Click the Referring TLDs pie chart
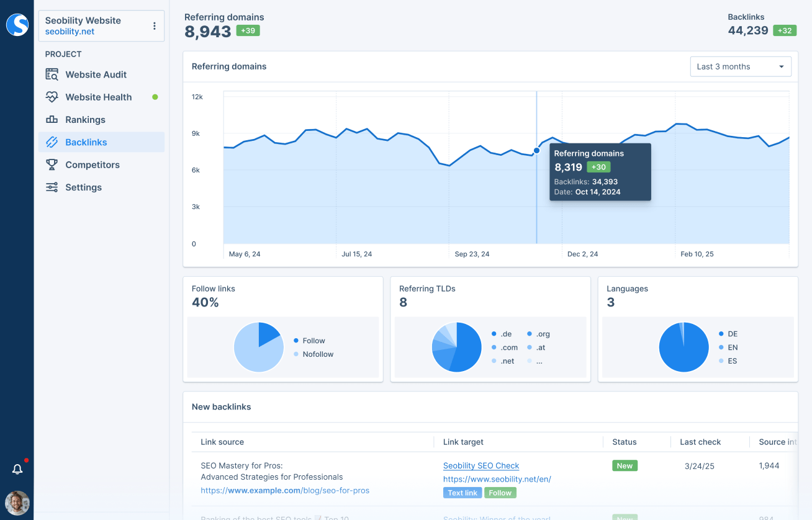The width and height of the screenshot is (812, 520). [456, 347]
